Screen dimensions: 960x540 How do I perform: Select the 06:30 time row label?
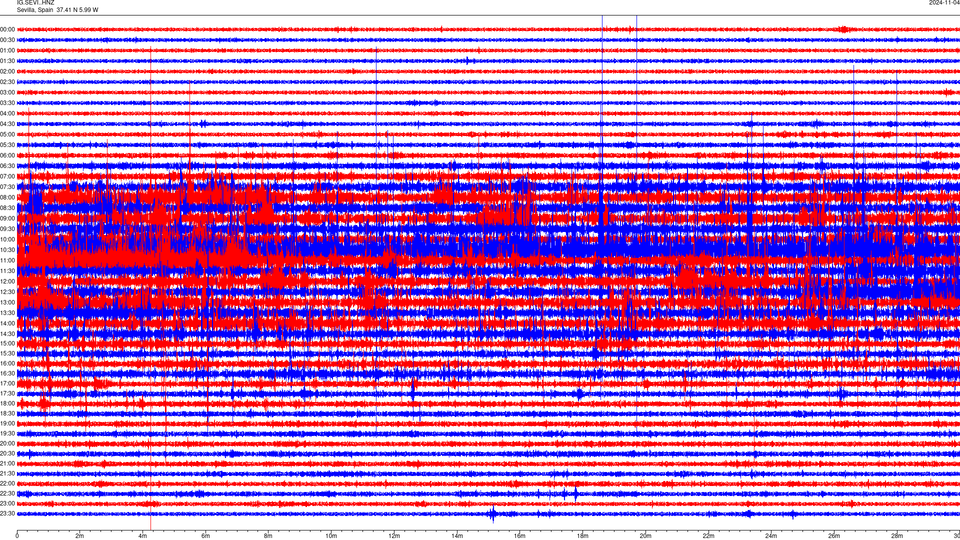click(7, 166)
